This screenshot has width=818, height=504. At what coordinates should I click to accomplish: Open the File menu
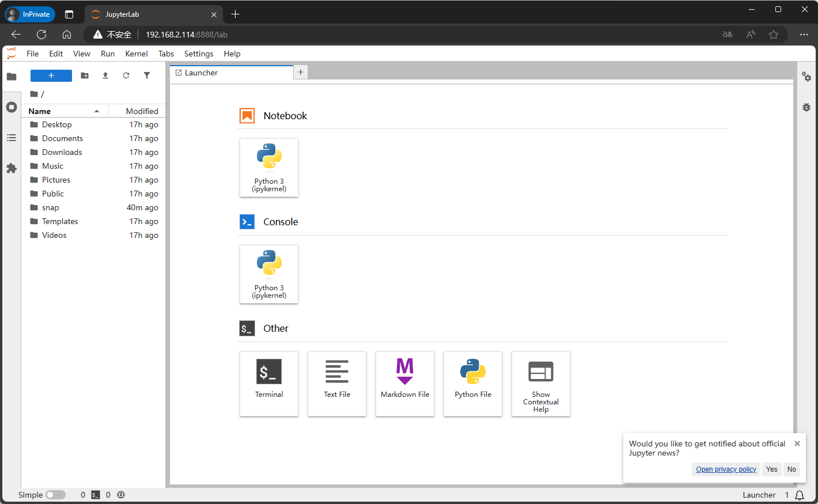coord(33,54)
